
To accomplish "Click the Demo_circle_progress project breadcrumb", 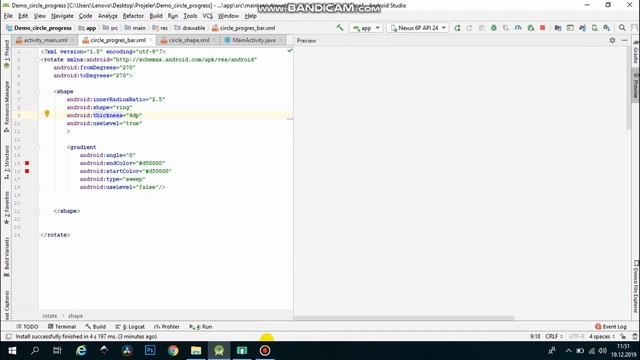I will tap(39, 28).
